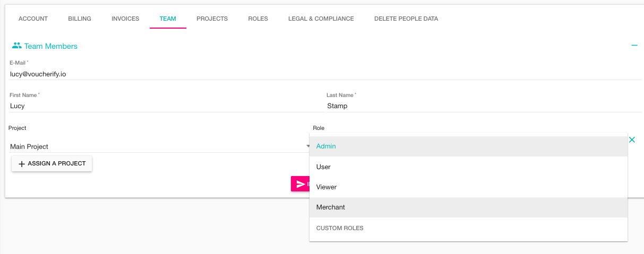
Task: Go to Delete People Data tab
Action: [406, 19]
